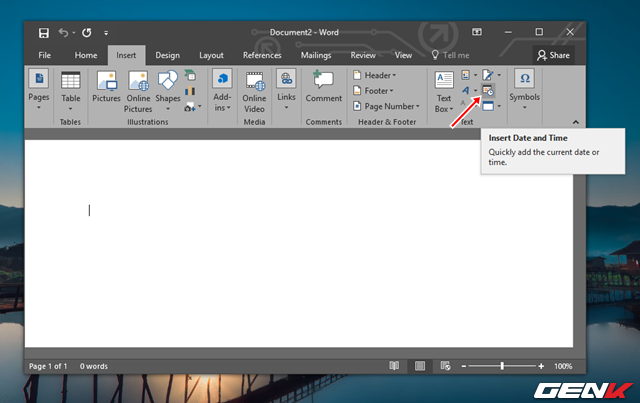The width and height of the screenshot is (640, 403).
Task: Open the word count showing 0 words
Action: pos(93,366)
